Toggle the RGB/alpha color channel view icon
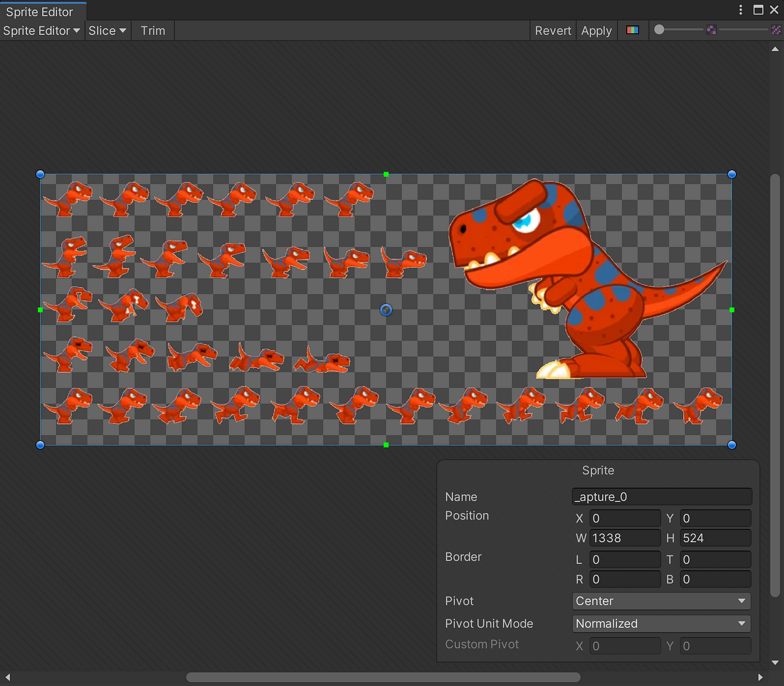 click(633, 30)
